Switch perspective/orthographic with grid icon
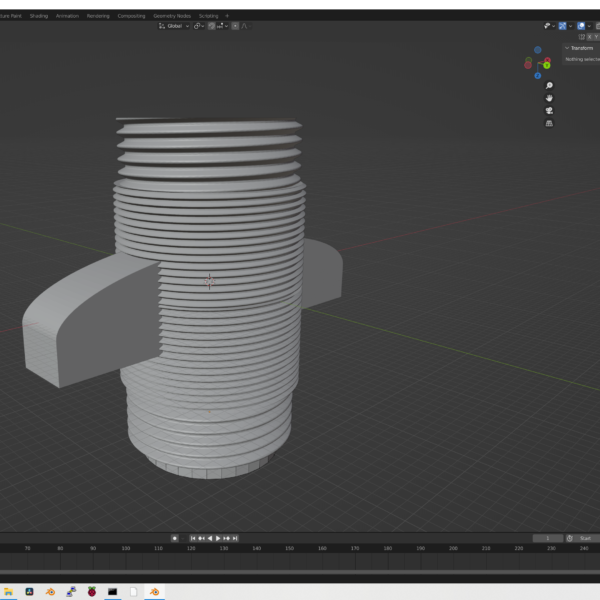Image resolution: width=600 pixels, height=600 pixels. 549,123
